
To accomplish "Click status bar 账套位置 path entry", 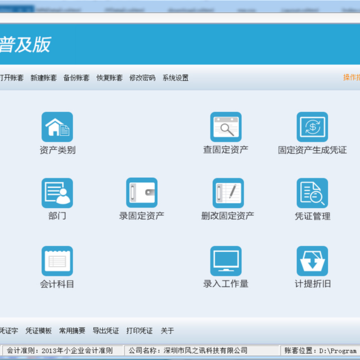I will click(321, 351).
